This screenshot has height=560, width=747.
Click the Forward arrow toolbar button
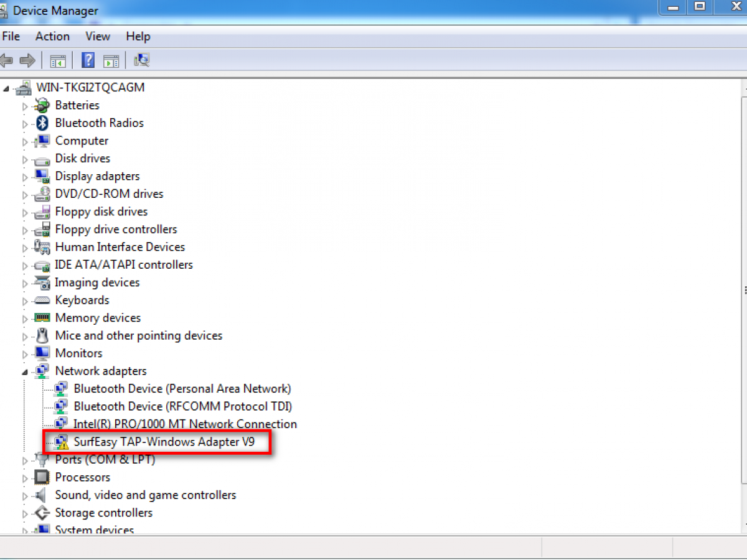pyautogui.click(x=27, y=60)
